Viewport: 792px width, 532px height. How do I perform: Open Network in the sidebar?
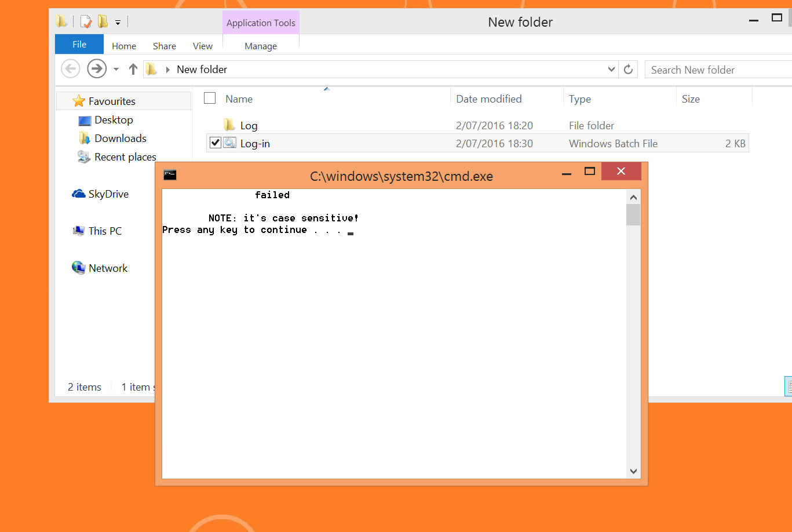click(108, 268)
